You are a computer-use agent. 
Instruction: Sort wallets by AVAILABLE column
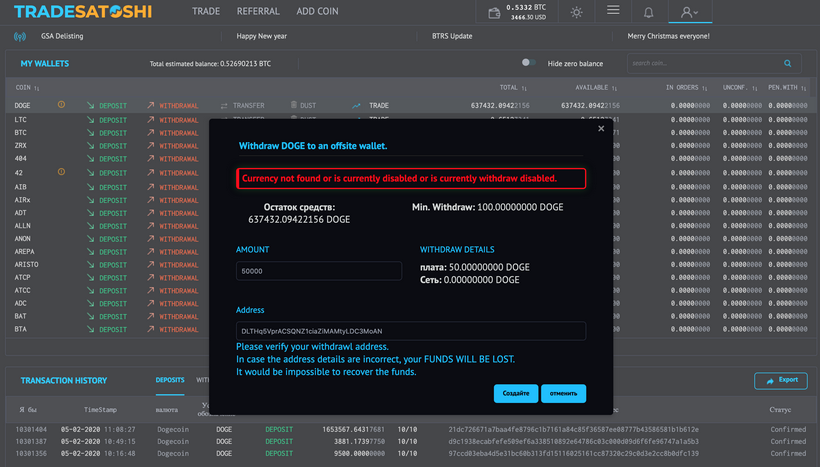point(596,88)
